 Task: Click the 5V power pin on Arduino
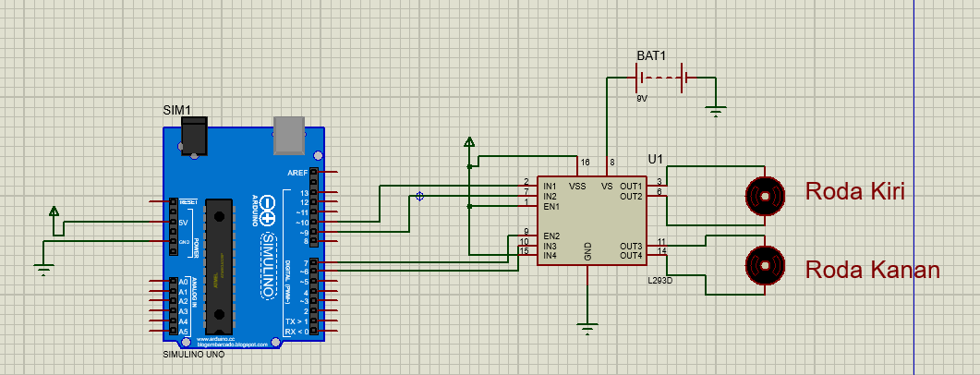click(x=173, y=222)
